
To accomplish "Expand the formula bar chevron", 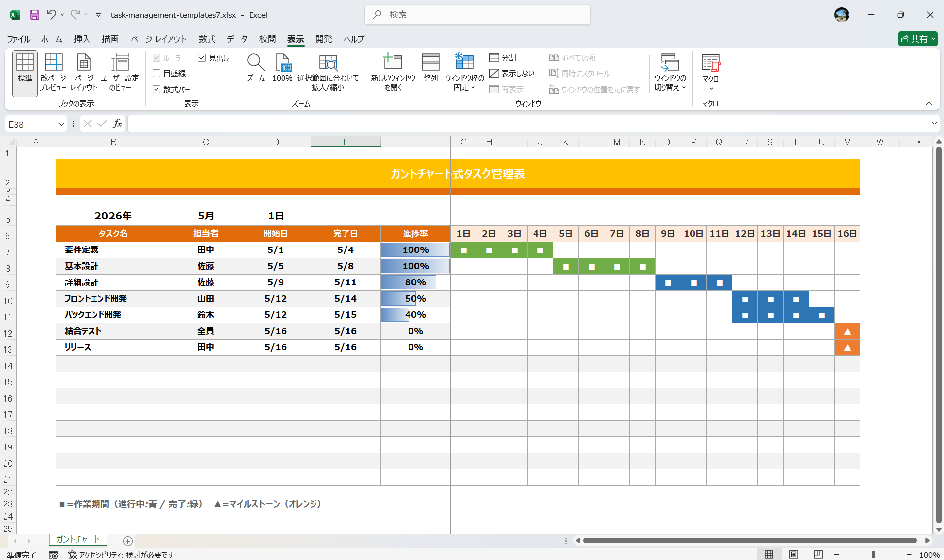I will coord(934,124).
